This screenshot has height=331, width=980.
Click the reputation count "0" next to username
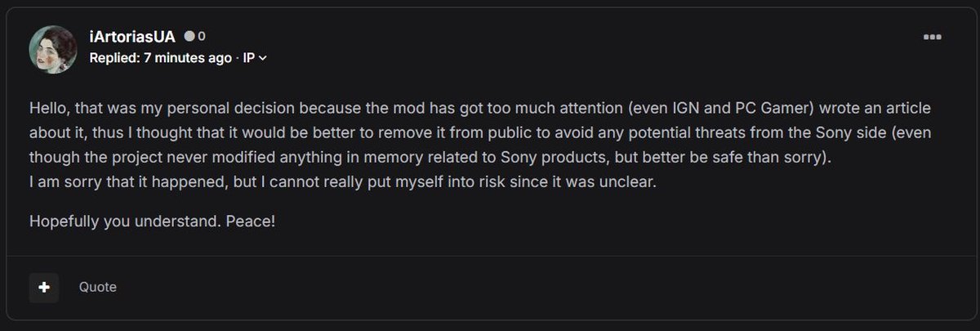click(202, 37)
